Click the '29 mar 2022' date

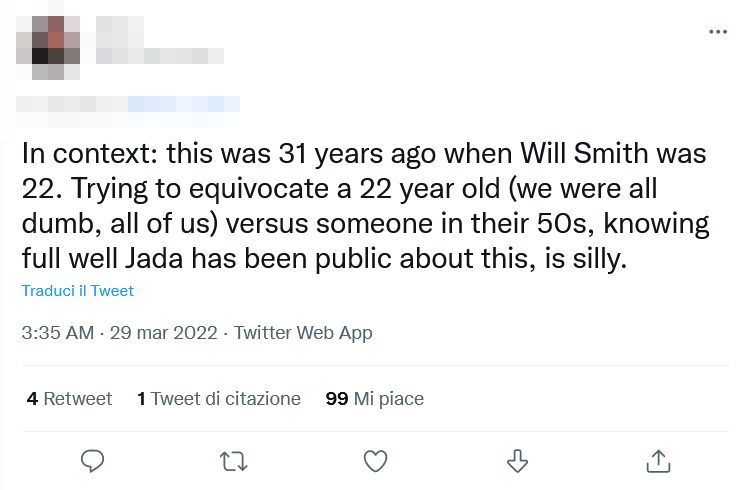click(x=163, y=333)
